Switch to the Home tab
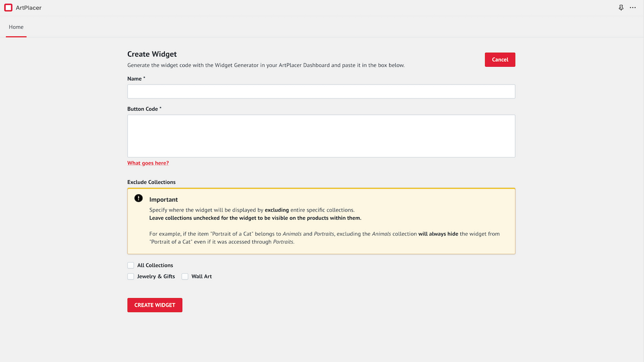 [16, 27]
